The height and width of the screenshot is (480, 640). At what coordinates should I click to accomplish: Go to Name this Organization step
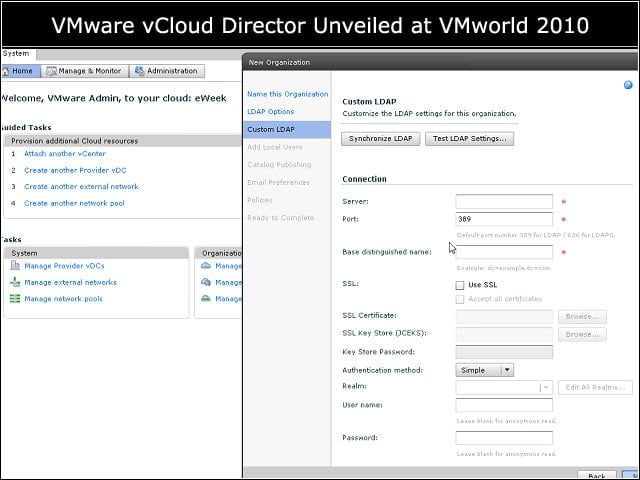pos(287,94)
